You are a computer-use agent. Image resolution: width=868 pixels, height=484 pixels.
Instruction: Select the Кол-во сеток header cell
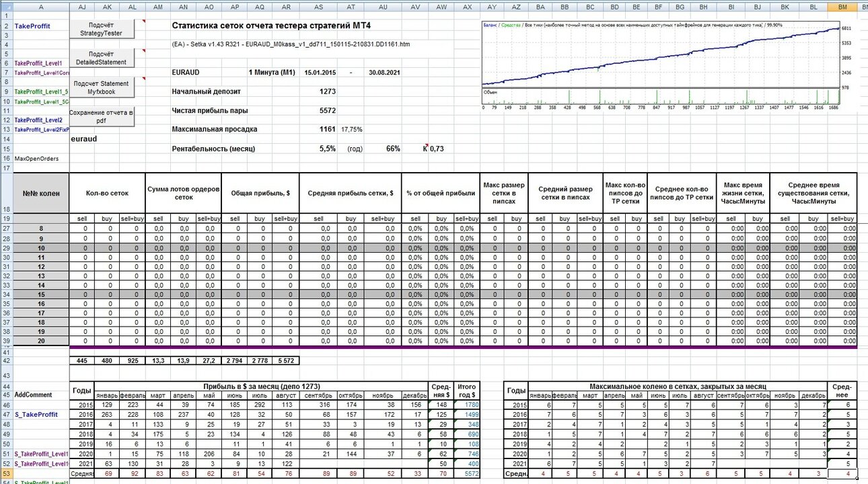pyautogui.click(x=108, y=194)
